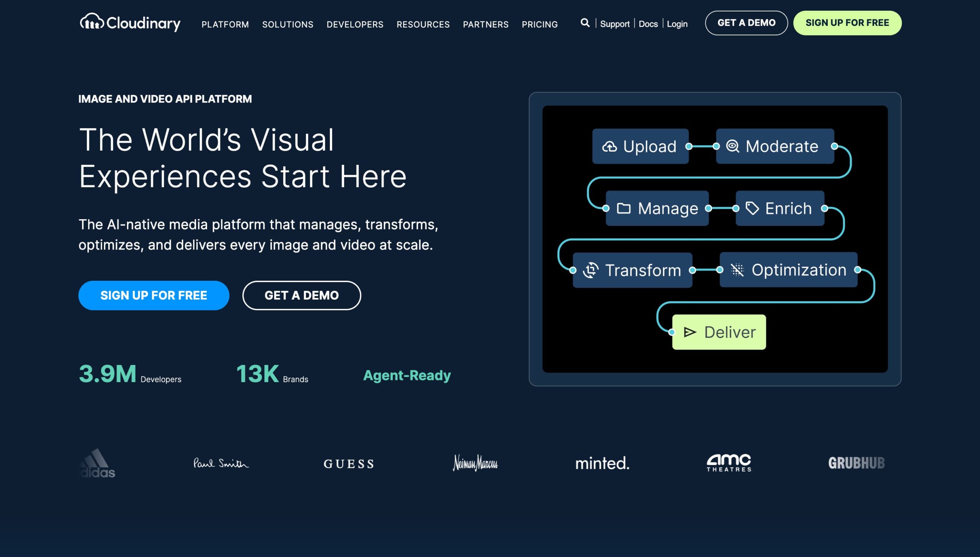This screenshot has height=557, width=980.
Task: Open the Support link
Action: (x=615, y=24)
